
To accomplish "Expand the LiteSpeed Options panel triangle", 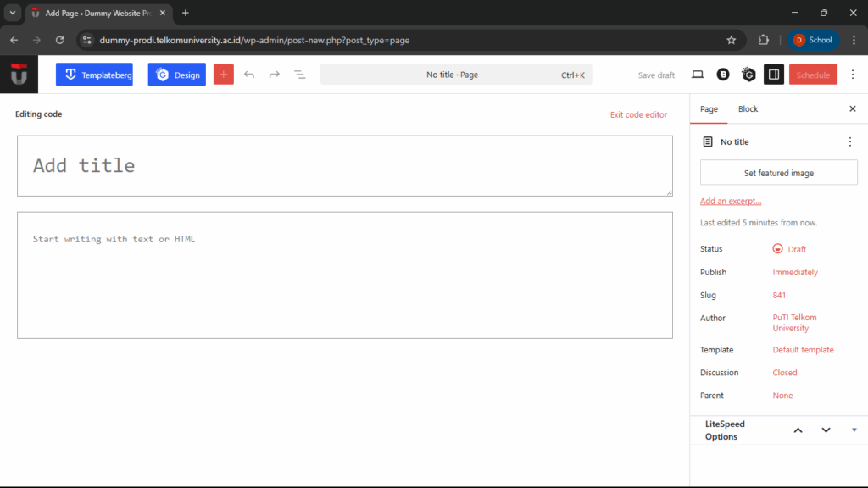I will pyautogui.click(x=854, y=430).
